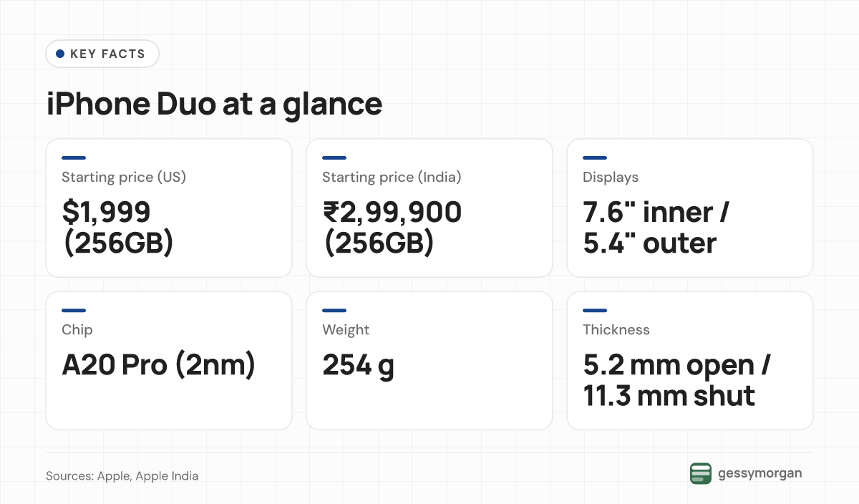Select the 'Chip' label
859x504 pixels.
(x=77, y=330)
